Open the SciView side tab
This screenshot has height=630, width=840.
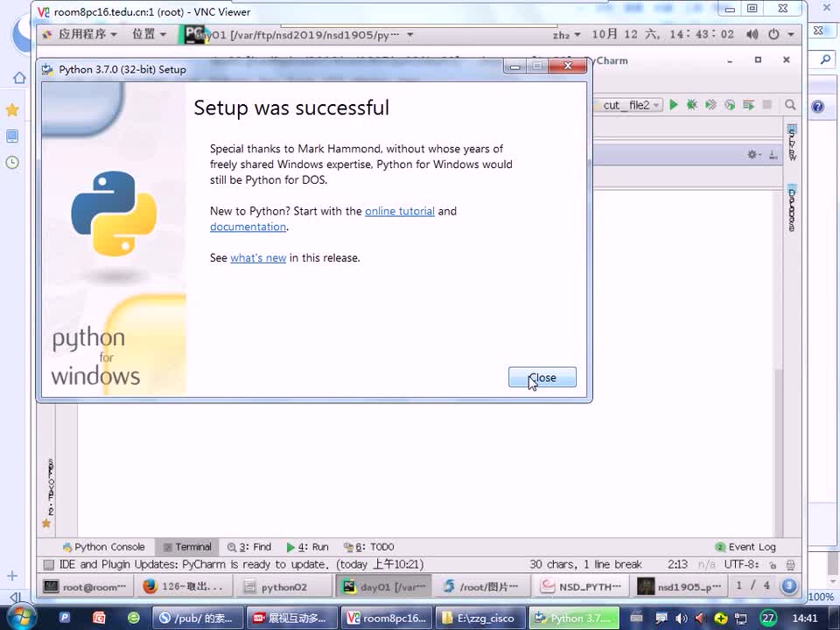click(x=793, y=143)
